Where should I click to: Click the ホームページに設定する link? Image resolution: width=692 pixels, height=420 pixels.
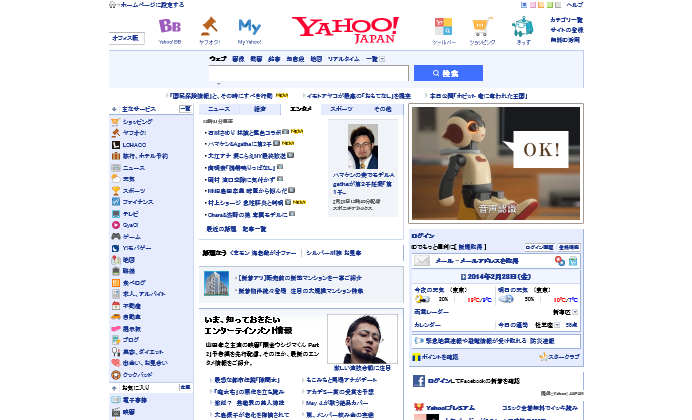152,5
